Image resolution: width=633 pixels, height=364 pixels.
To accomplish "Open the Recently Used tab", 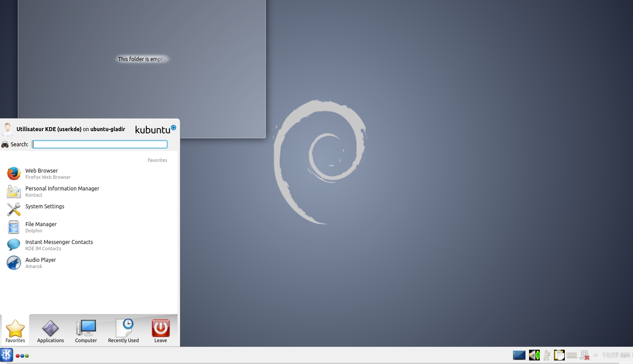I will [123, 331].
